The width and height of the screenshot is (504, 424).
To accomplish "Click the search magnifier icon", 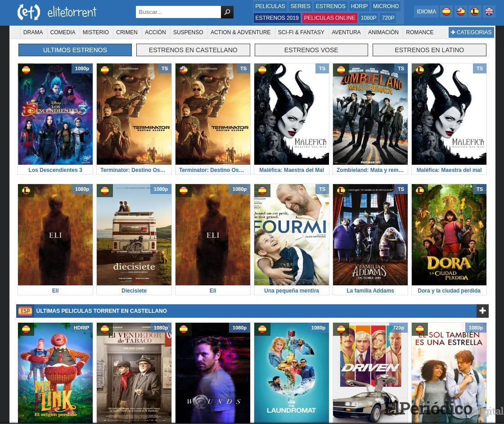I will [227, 12].
